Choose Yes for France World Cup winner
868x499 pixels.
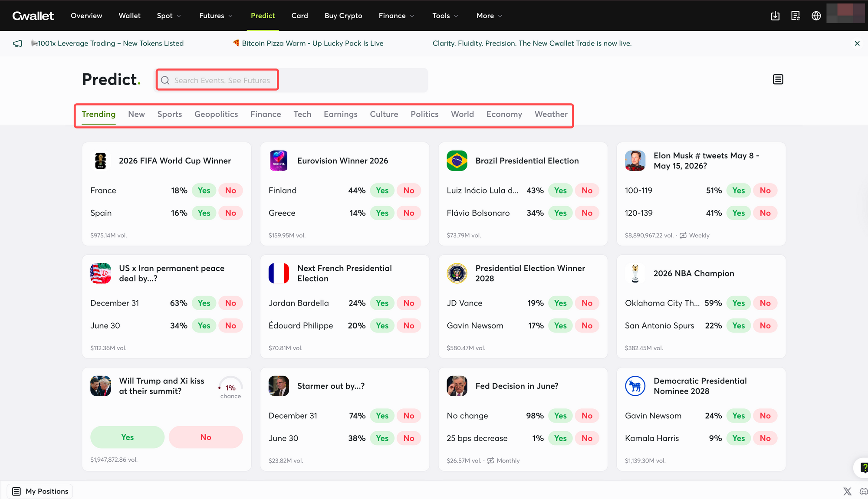point(204,190)
